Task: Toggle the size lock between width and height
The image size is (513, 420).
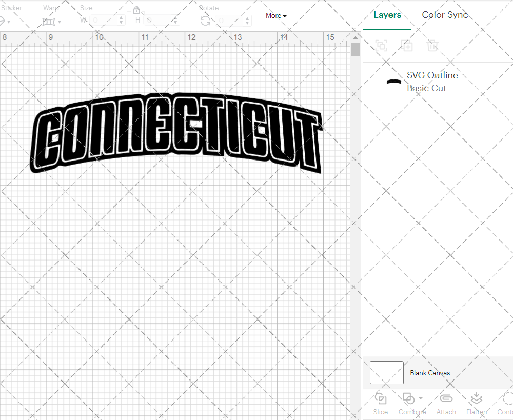Action: [136, 10]
